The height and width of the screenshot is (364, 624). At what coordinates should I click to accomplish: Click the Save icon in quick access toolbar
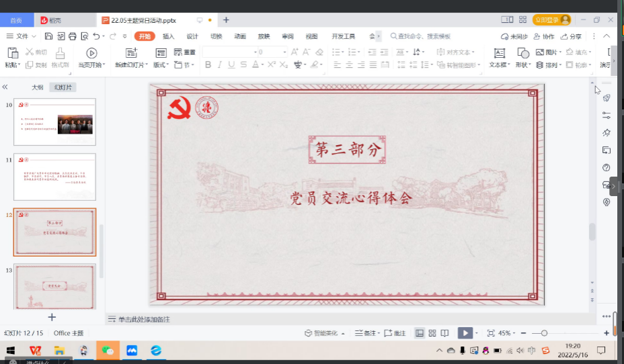click(x=50, y=36)
